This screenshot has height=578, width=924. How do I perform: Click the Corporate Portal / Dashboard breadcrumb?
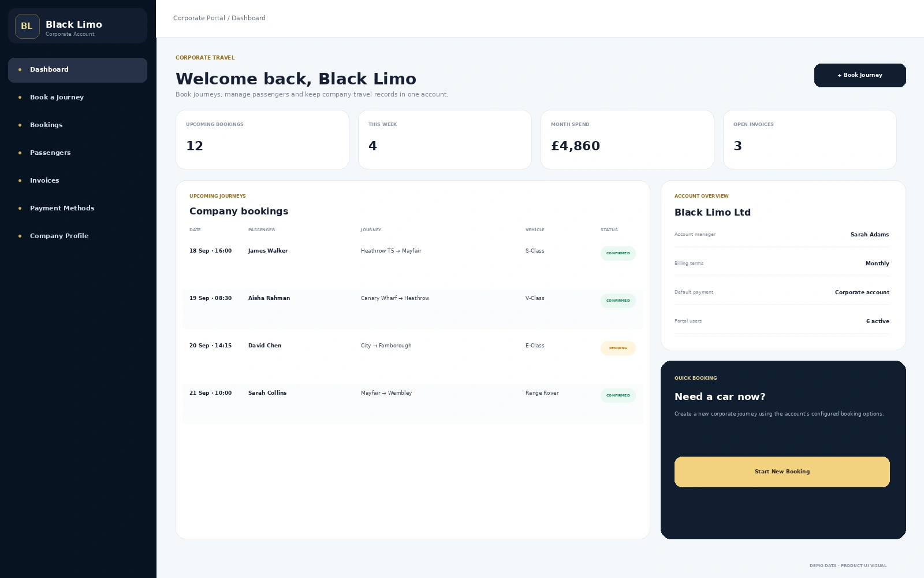coord(219,18)
